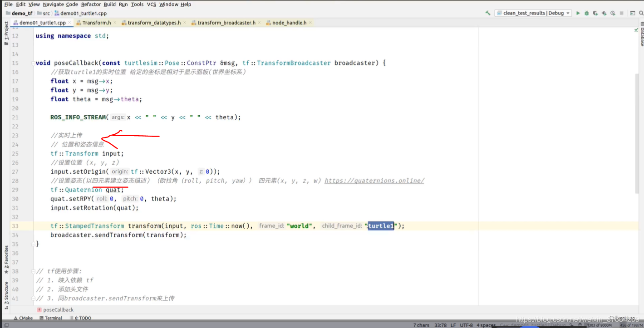This screenshot has width=644, height=328.
Task: Open the Tools menu
Action: coord(137,4)
